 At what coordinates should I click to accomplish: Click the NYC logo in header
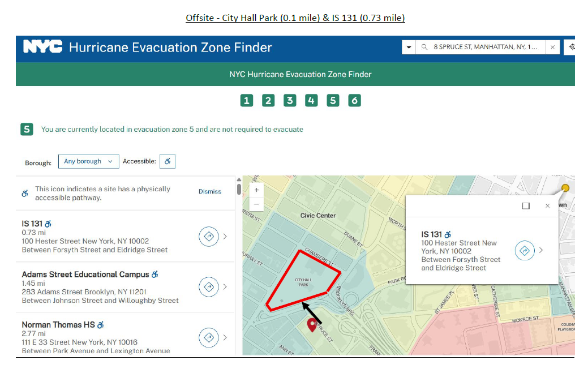43,47
